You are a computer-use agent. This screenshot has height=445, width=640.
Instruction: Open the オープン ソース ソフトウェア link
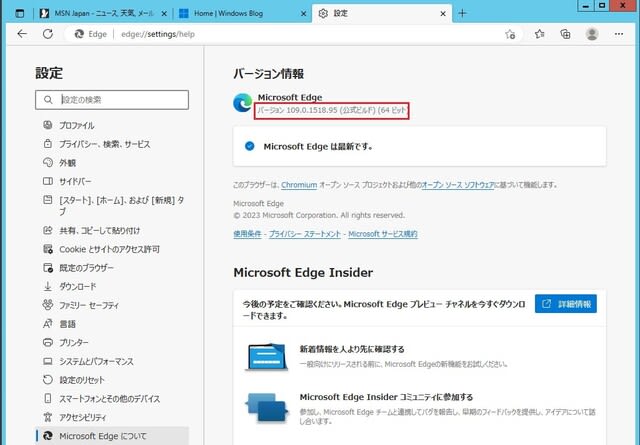click(x=458, y=185)
